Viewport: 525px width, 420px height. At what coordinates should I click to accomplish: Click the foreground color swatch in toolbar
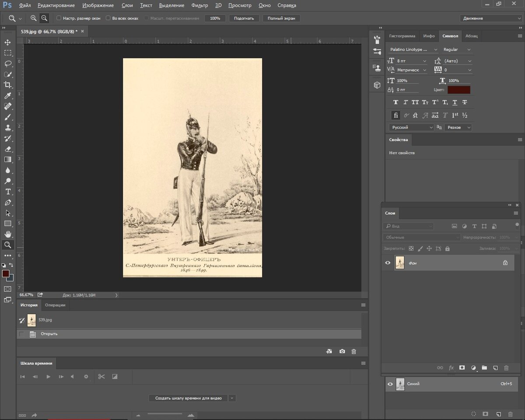coord(6,273)
